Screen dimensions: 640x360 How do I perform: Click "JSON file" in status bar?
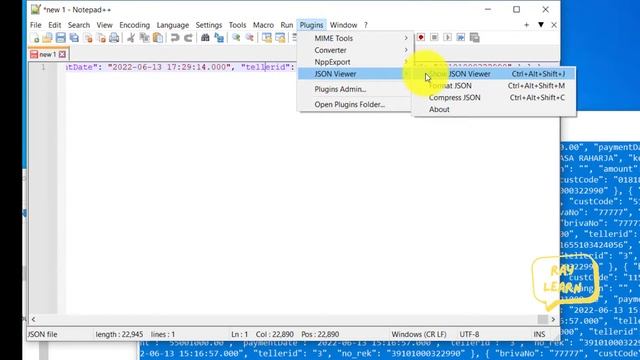click(x=42, y=334)
